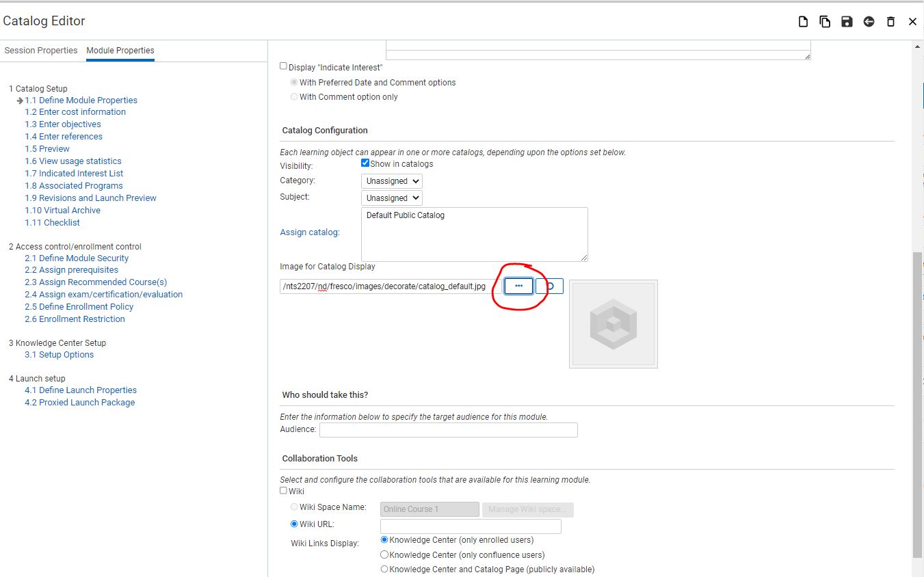Open the Category dropdown
924x577 pixels.
click(x=392, y=181)
